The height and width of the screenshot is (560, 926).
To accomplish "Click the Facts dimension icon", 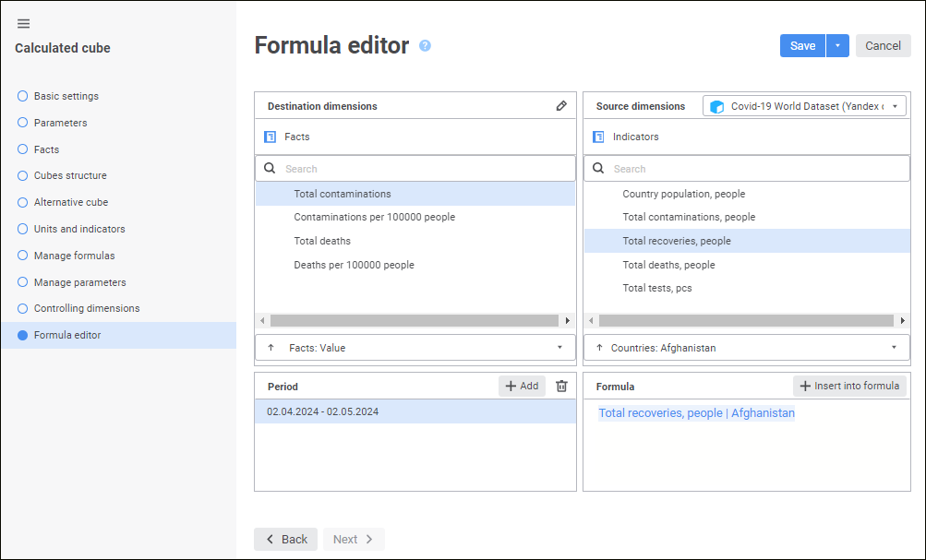I will coord(271,137).
